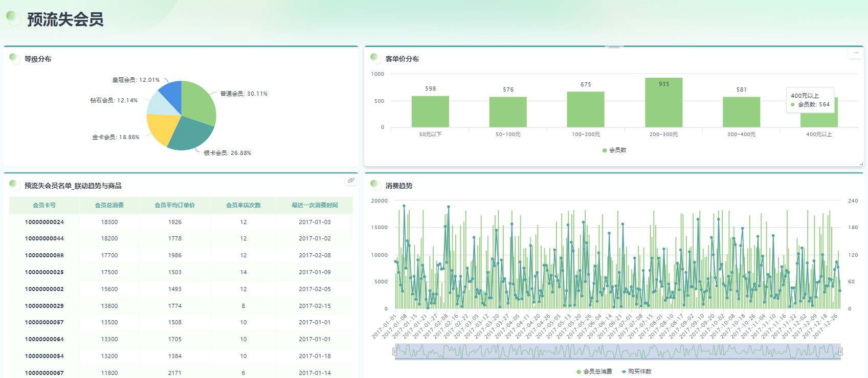
Task: Click the link icon on member list panel
Action: click(x=351, y=180)
